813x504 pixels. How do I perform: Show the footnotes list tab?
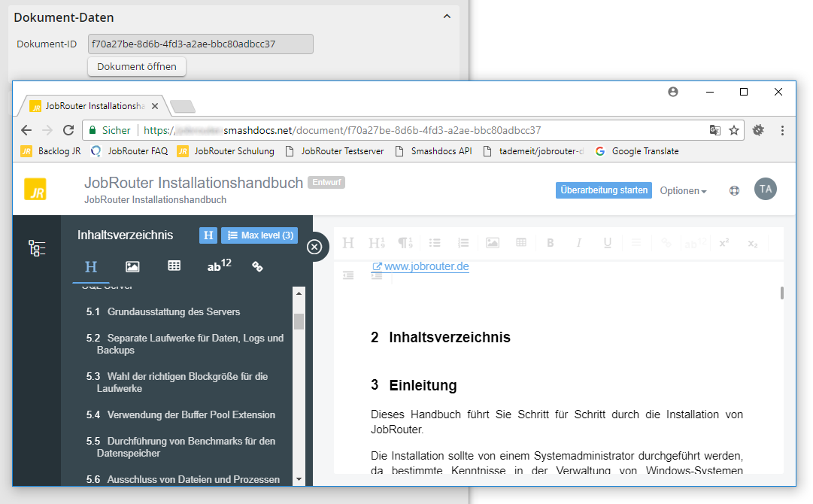[x=219, y=266]
